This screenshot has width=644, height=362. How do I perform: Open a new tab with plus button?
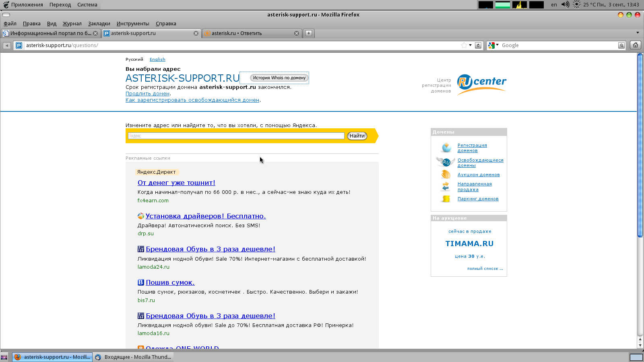(309, 33)
